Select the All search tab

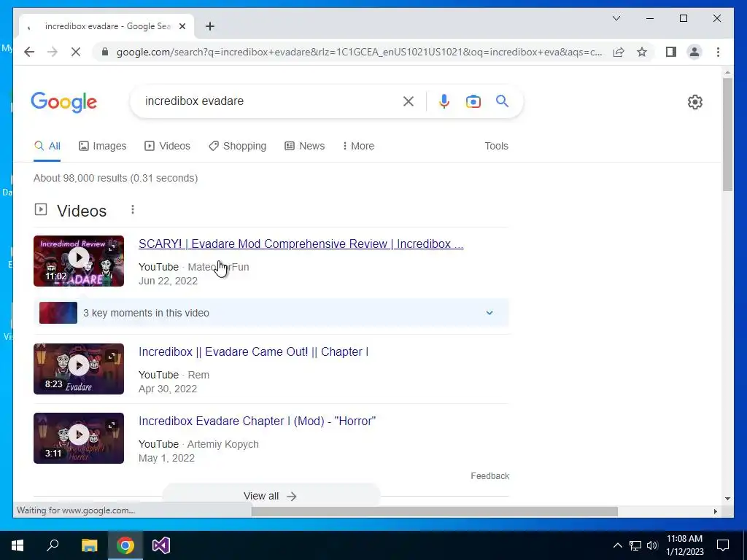47,146
